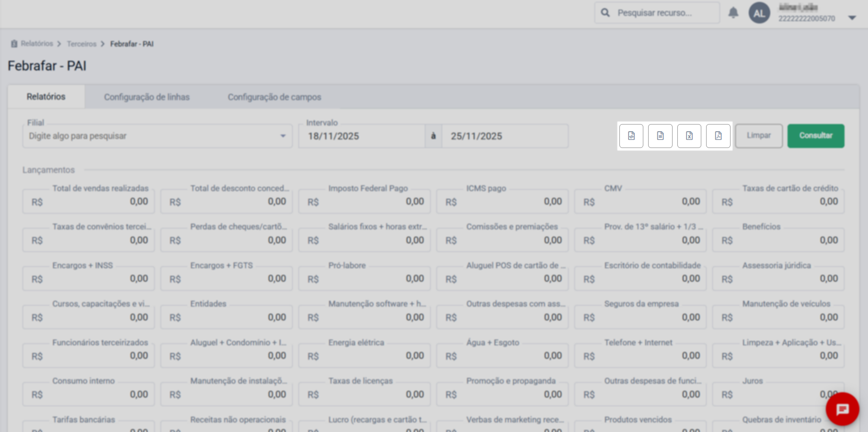Screen dimensions: 868x432
Task: Open the Filial dropdown
Action: click(157, 136)
